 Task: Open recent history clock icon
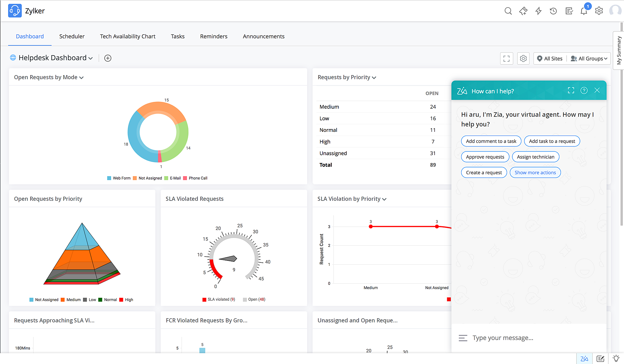pyautogui.click(x=553, y=11)
